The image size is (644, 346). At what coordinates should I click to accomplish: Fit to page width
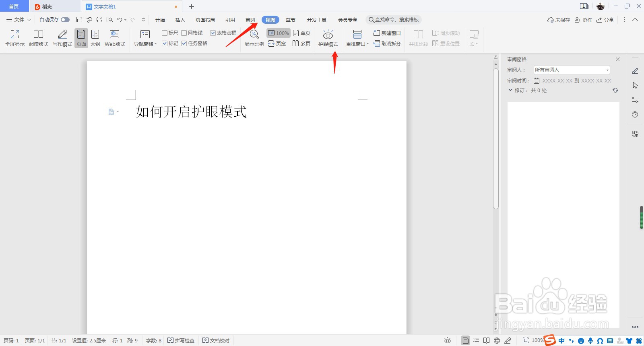(x=277, y=43)
